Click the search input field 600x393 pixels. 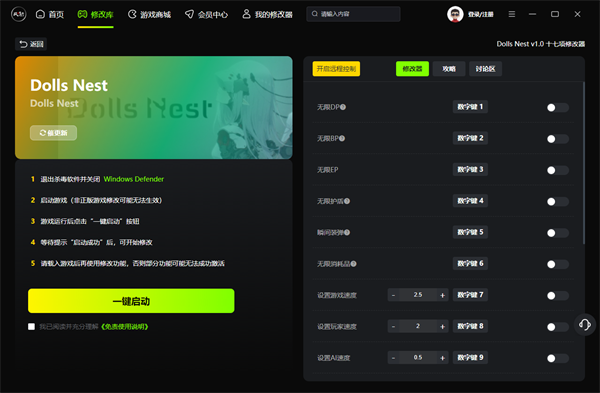(353, 14)
